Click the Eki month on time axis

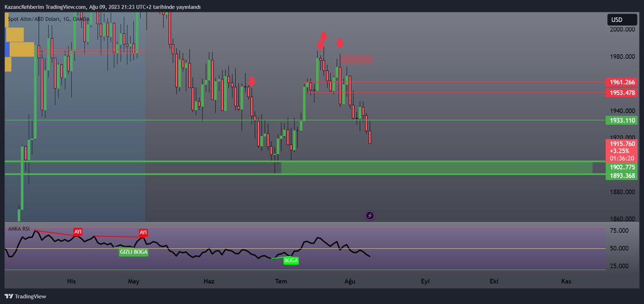[493, 281]
